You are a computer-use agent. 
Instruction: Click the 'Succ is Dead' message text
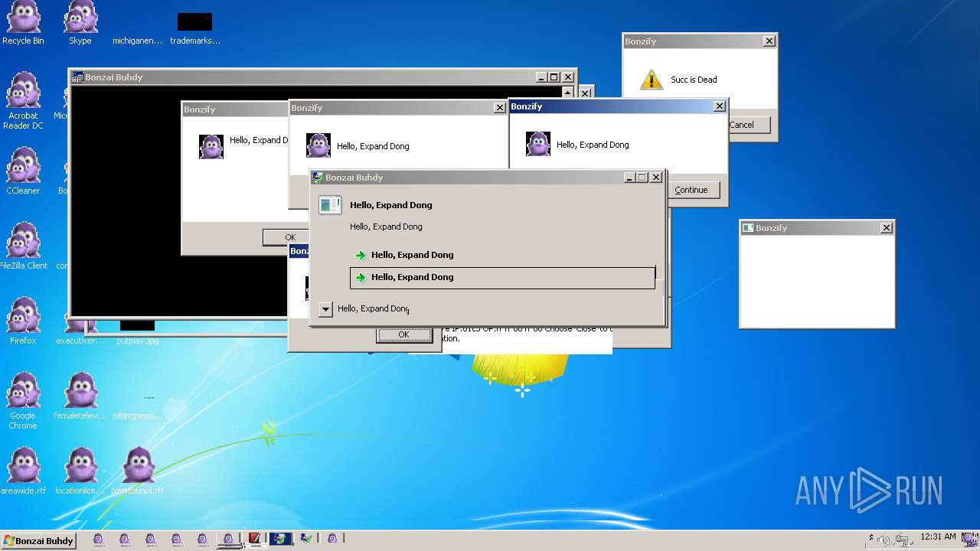(x=694, y=80)
